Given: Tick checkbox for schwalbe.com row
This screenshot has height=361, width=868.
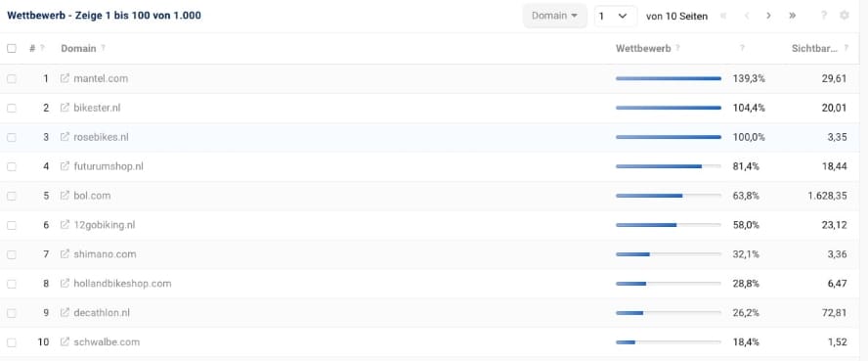Looking at the screenshot, I should click(12, 342).
